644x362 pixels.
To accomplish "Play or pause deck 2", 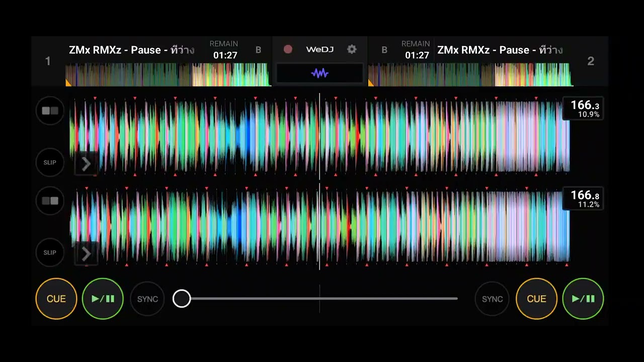I will coord(583,299).
